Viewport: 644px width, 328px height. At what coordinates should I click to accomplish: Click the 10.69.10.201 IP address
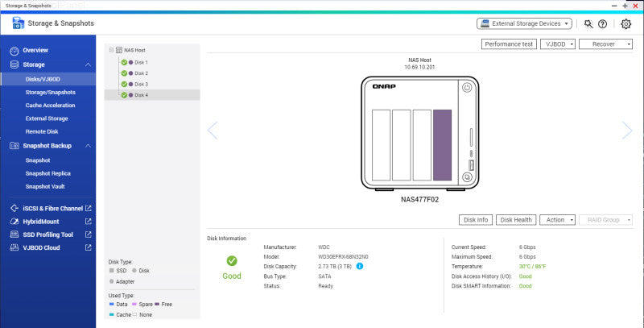tap(419, 67)
